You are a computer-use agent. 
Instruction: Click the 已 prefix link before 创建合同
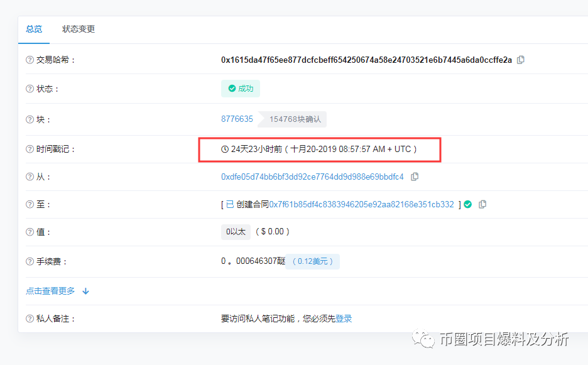tap(230, 204)
